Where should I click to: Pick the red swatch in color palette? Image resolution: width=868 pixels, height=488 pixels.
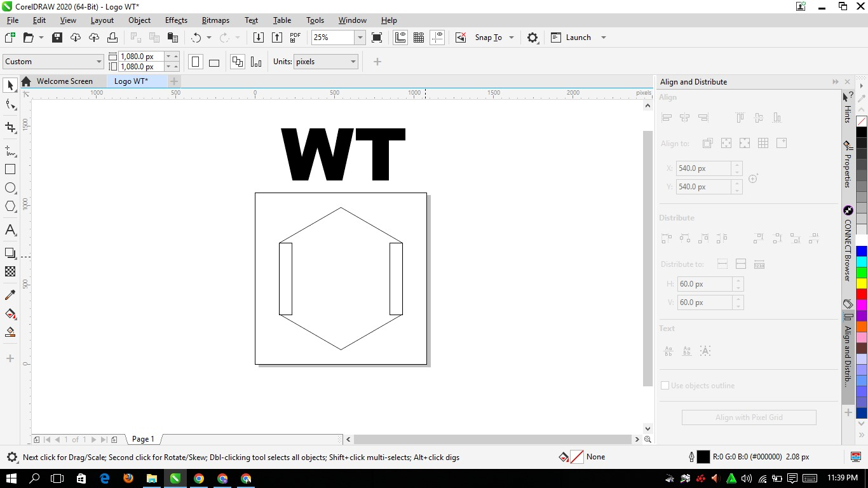click(861, 294)
